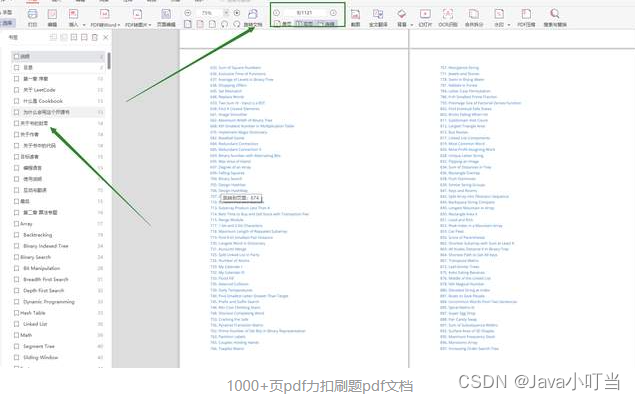The image size is (635, 400).
Task: Go to previous page arrow
Action: point(276,13)
